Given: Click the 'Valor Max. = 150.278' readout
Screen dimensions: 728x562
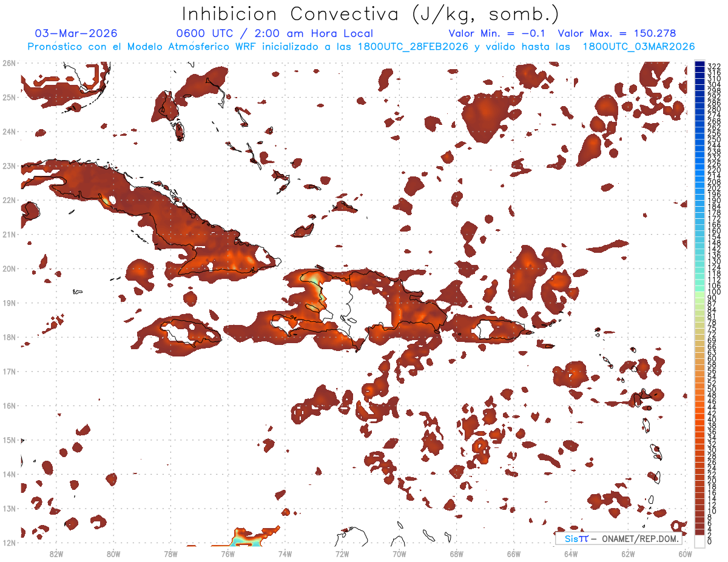Looking at the screenshot, I should click(x=617, y=33).
